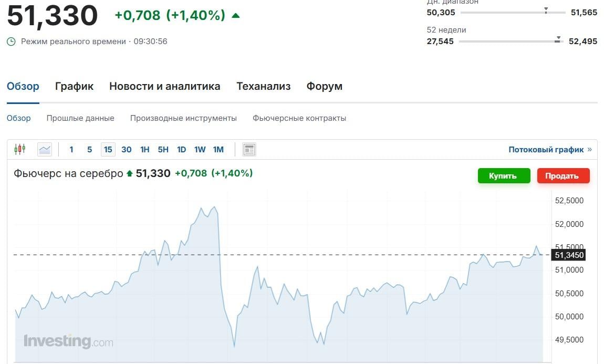Open the Прошлые данные link
Screen dimensions: 604x364
[80, 118]
